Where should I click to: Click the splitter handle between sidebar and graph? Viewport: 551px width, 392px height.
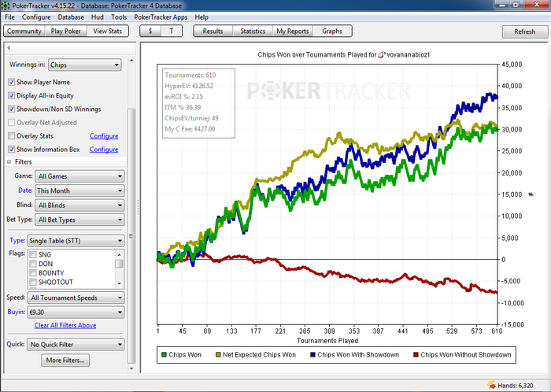coord(138,207)
